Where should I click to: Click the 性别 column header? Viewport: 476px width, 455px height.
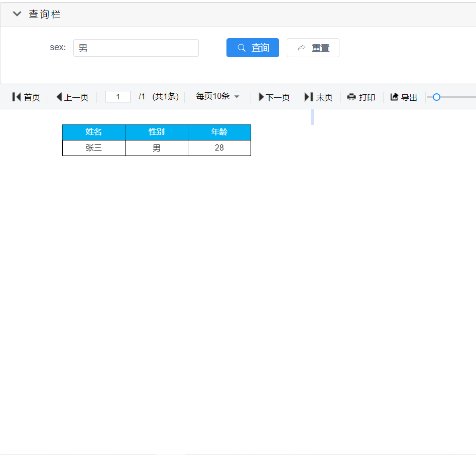click(x=157, y=132)
